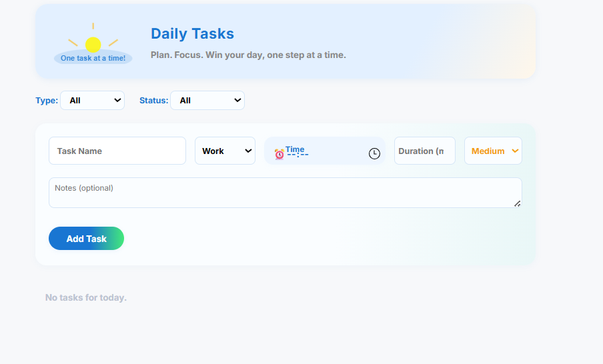The width and height of the screenshot is (603, 364).
Task: Click the 'Status:' label
Action: click(x=153, y=101)
